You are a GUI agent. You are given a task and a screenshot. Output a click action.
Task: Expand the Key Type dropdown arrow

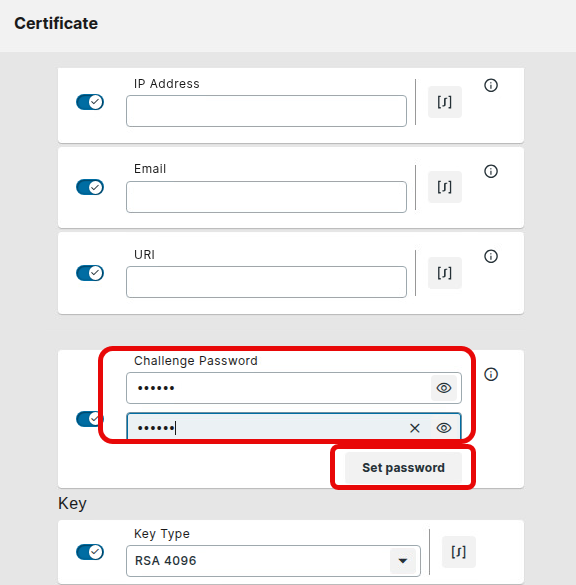coord(403,561)
